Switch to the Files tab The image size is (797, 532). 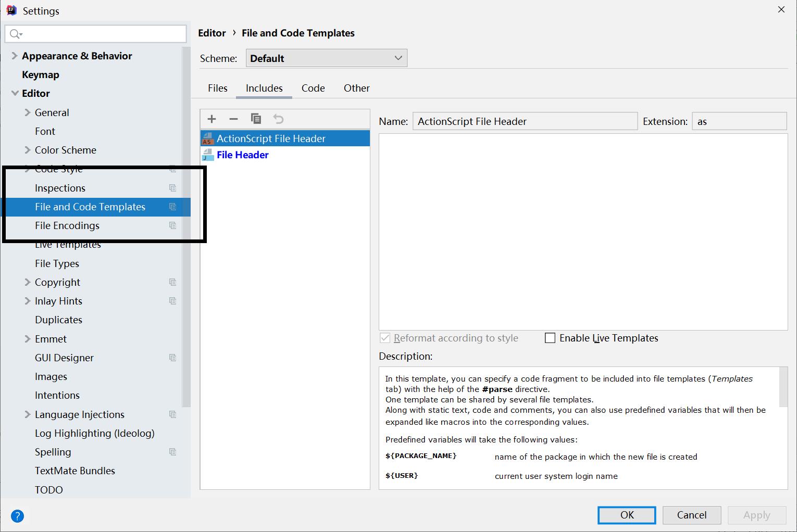click(218, 88)
